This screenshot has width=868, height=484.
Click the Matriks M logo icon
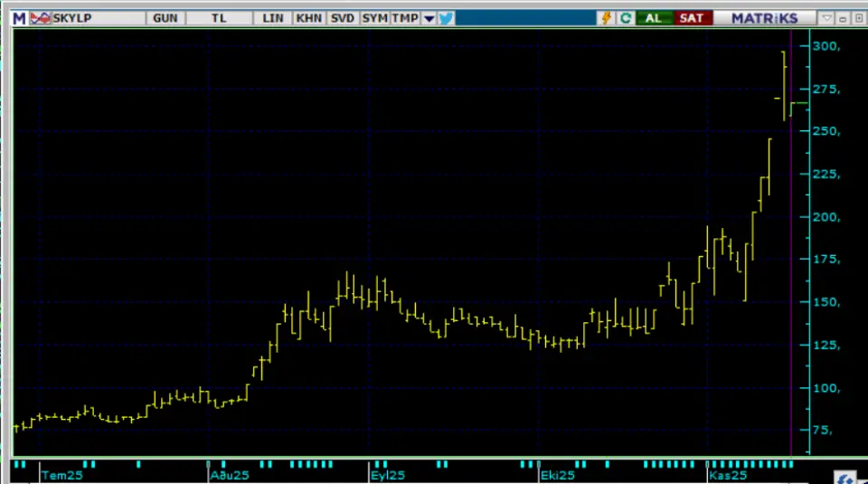18,18
